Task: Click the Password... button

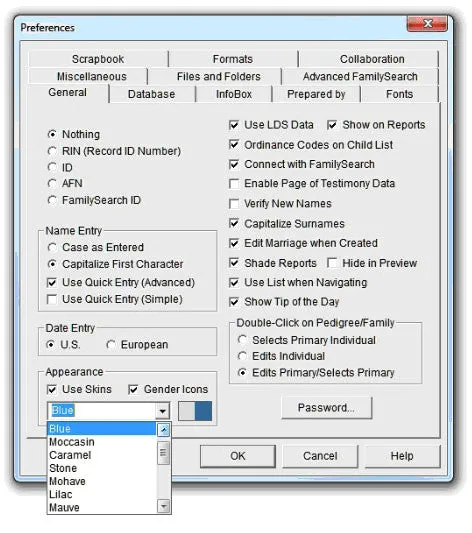Action: (327, 408)
